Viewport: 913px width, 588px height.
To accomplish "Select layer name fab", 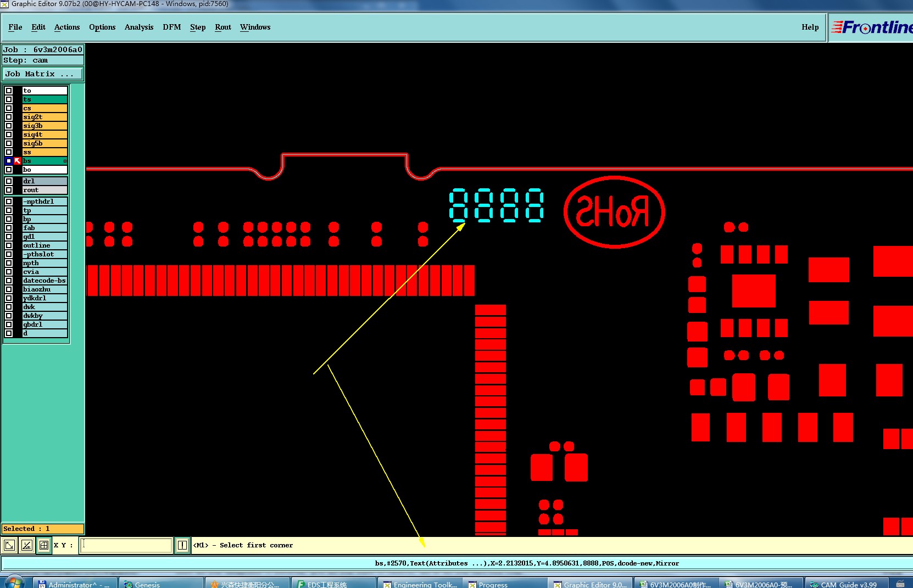I will point(44,228).
